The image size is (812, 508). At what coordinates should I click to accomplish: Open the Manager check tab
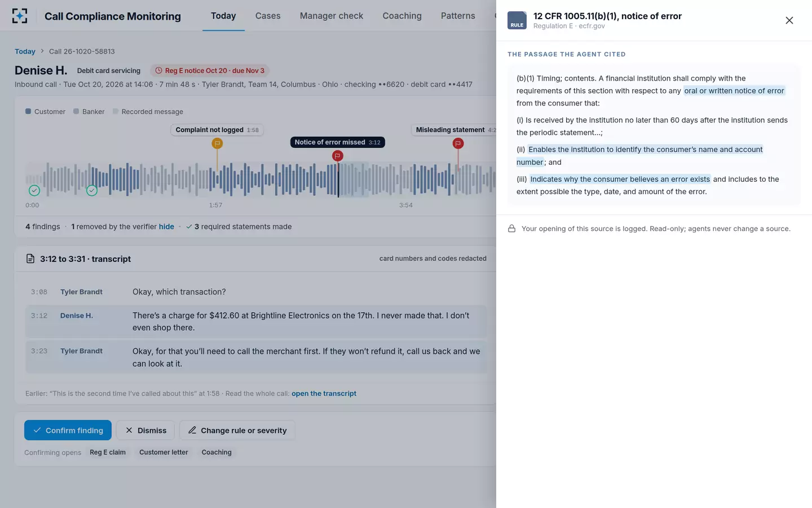click(332, 16)
